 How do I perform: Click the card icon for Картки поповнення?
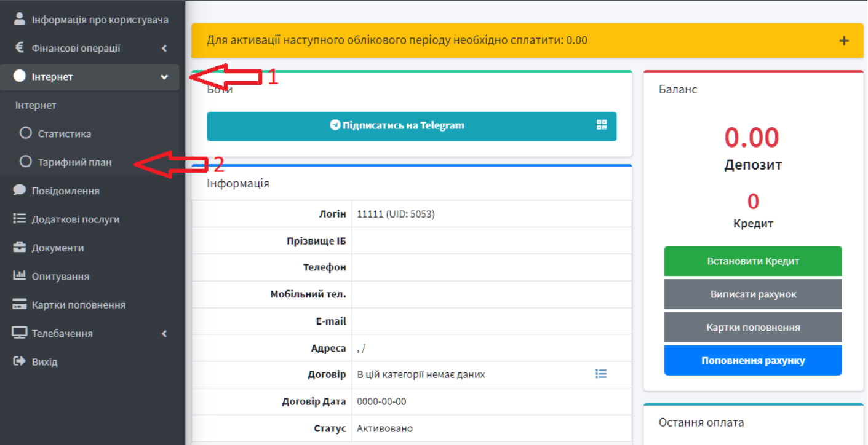[x=20, y=305]
